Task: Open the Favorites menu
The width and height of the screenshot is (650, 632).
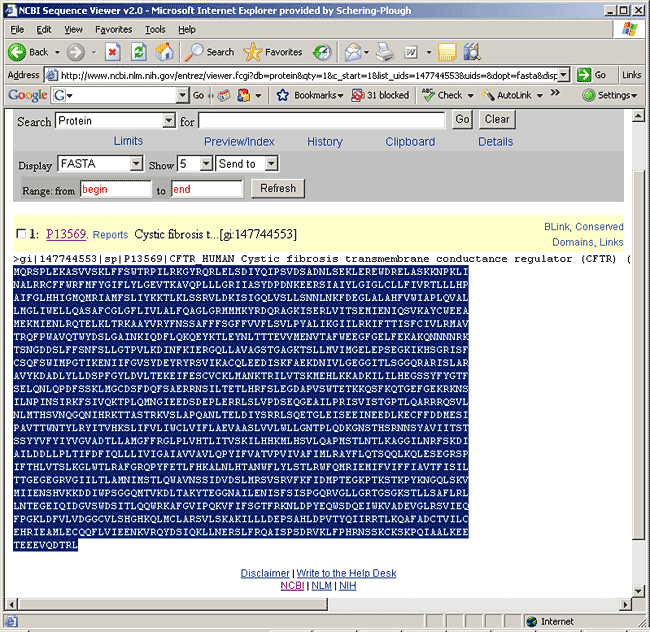Action: pos(114,29)
